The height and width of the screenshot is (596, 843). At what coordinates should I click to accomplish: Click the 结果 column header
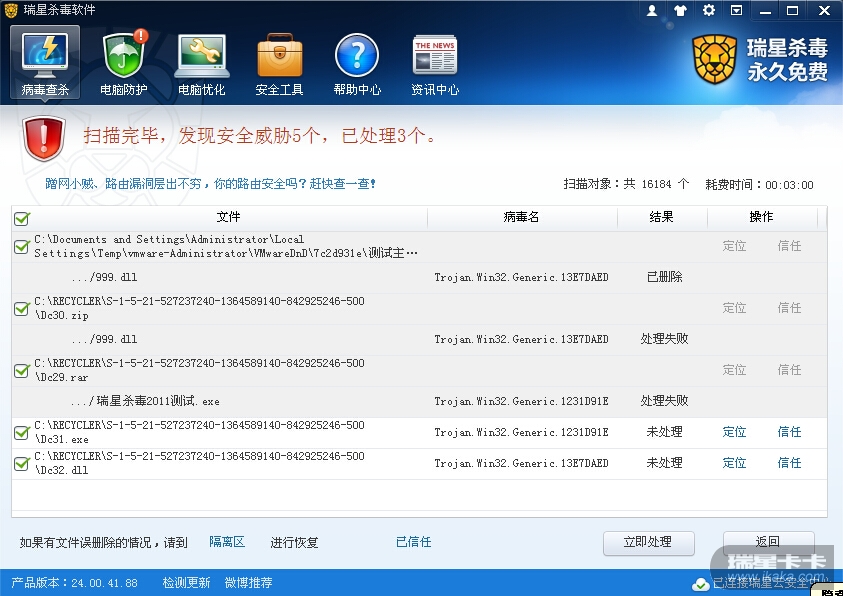pos(661,217)
